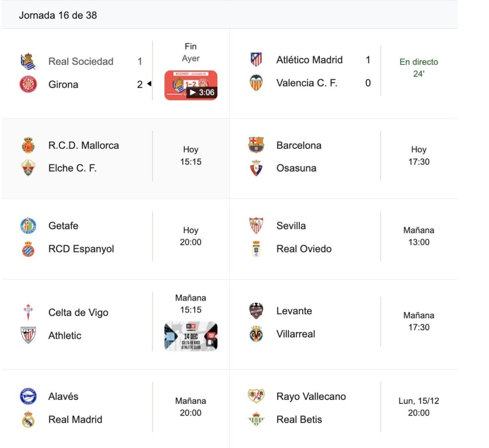Click the Alavés team name
Image resolution: width=489 pixels, height=448 pixels.
coord(64,396)
